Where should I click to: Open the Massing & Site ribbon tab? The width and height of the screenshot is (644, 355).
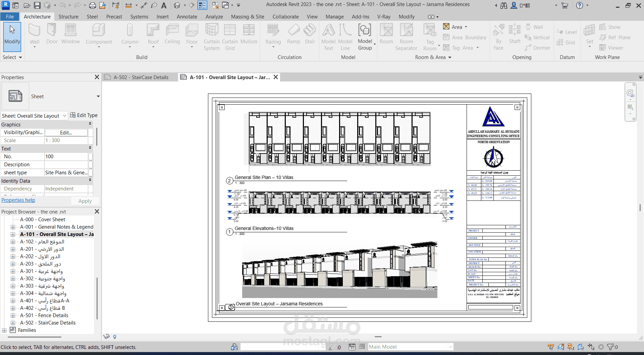[x=248, y=17]
